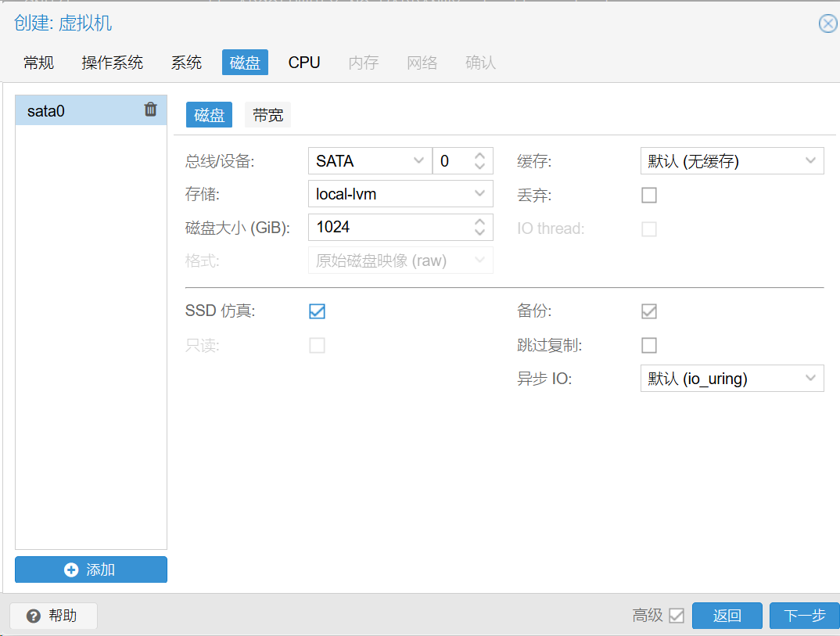Toggle the 备份 backup checkbox
This screenshot has height=636, width=840.
(x=649, y=311)
